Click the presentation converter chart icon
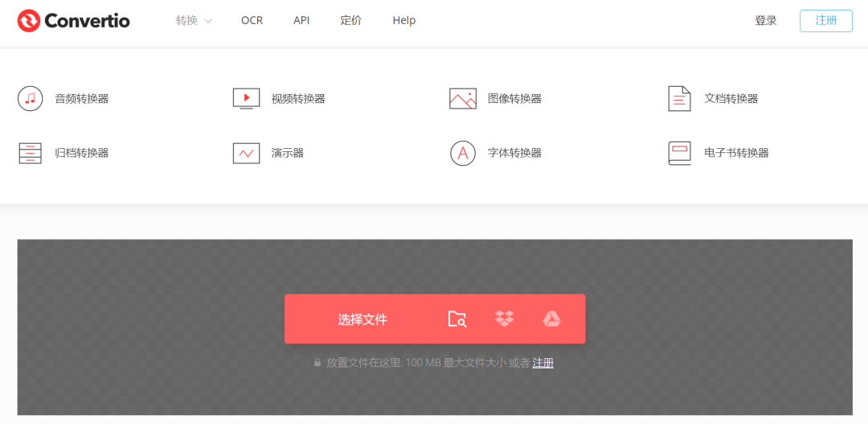This screenshot has width=868, height=424. [246, 153]
